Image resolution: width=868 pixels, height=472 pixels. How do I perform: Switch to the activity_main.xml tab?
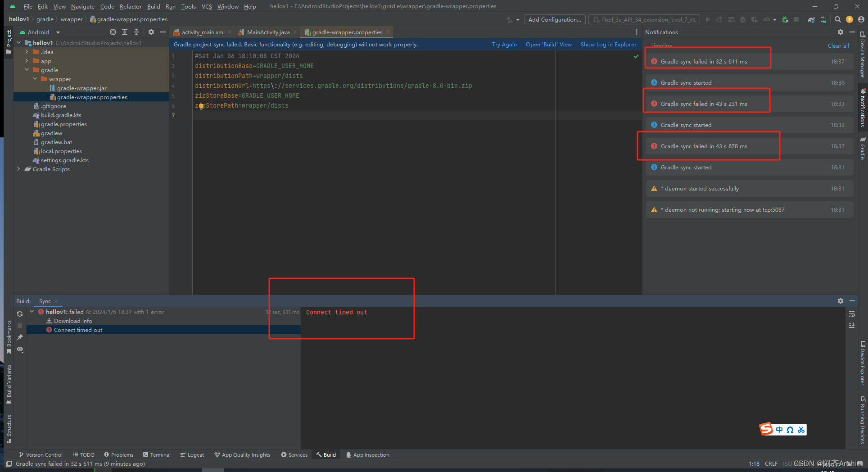pos(203,32)
